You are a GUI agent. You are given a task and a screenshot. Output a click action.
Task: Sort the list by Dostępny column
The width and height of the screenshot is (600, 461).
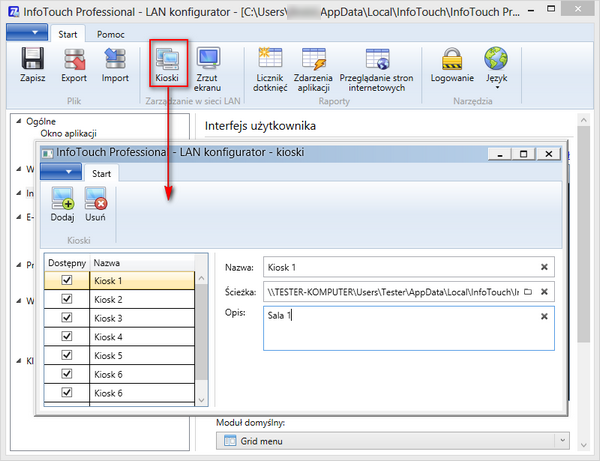click(67, 263)
